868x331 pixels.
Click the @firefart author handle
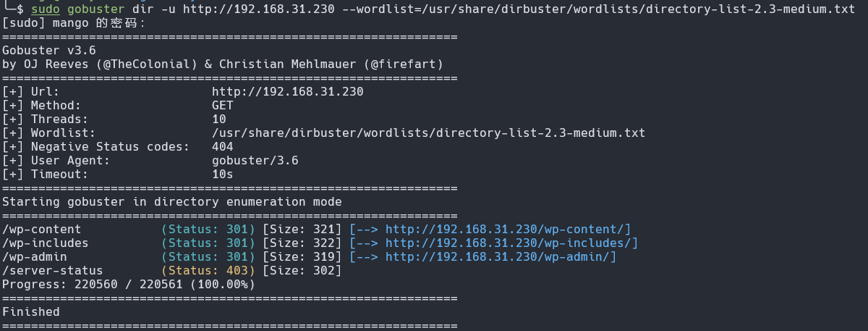(x=403, y=64)
